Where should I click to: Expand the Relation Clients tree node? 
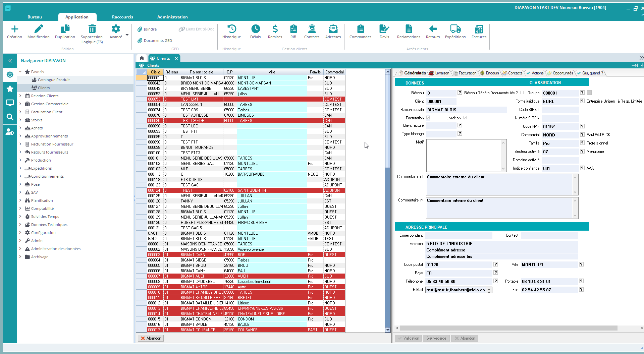20,96
